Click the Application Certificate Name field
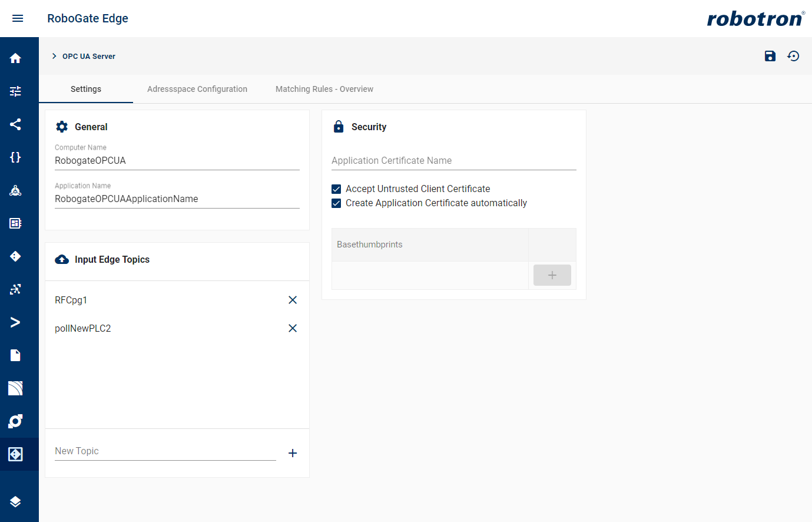Screen dimensions: 812x522 (454, 160)
